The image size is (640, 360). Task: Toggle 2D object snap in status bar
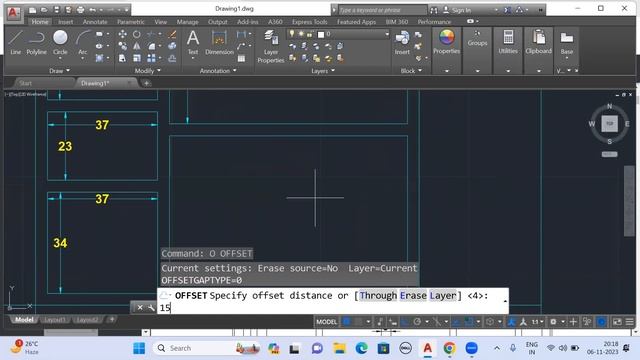(469, 322)
